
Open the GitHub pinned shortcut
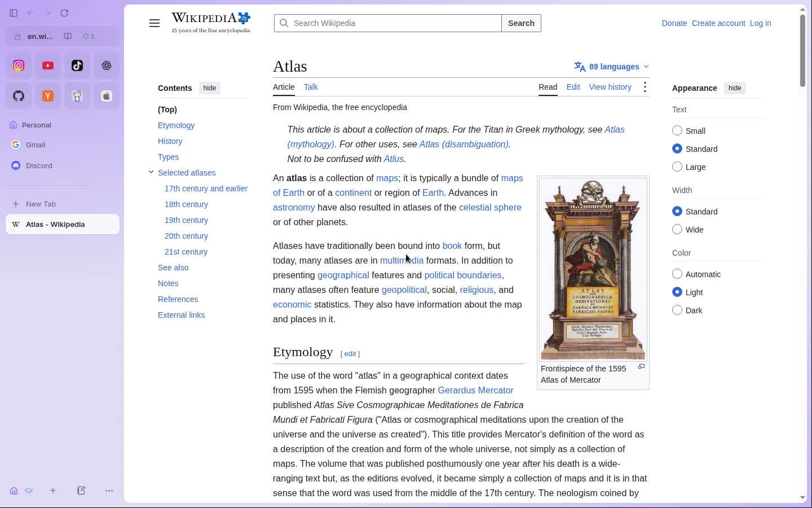tap(19, 96)
